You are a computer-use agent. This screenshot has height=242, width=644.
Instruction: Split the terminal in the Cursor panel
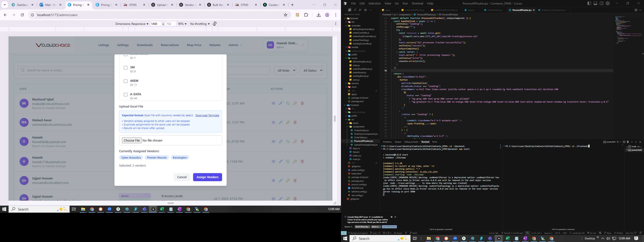pos(624,142)
